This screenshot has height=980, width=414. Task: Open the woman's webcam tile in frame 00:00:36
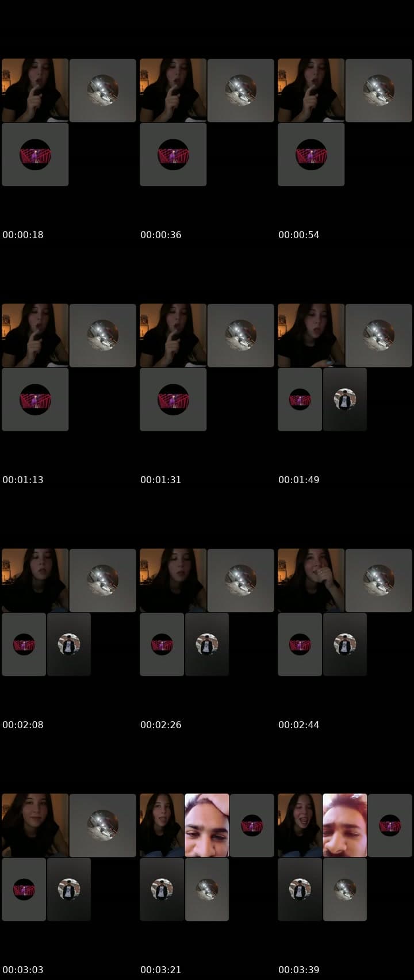coord(173,90)
